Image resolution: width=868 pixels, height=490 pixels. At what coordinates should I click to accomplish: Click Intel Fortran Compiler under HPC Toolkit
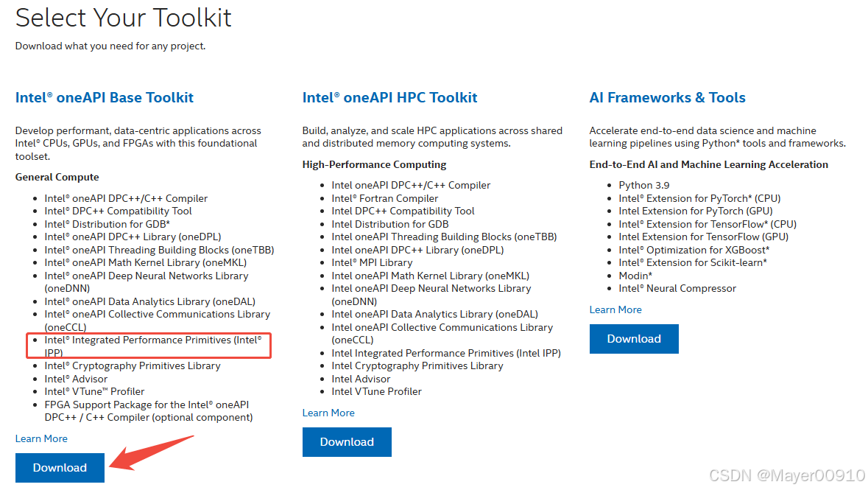pos(385,197)
